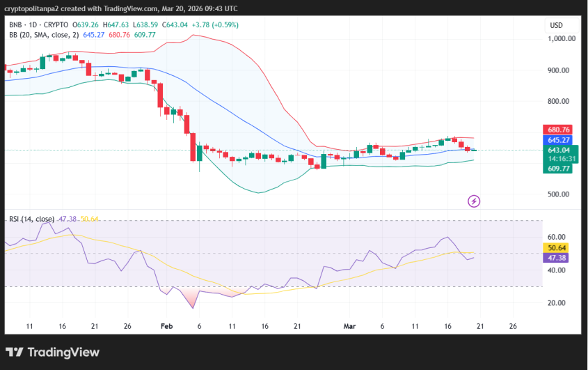The height and width of the screenshot is (370, 588).
Task: Click the green 609.77 lower band price tag
Action: point(557,169)
